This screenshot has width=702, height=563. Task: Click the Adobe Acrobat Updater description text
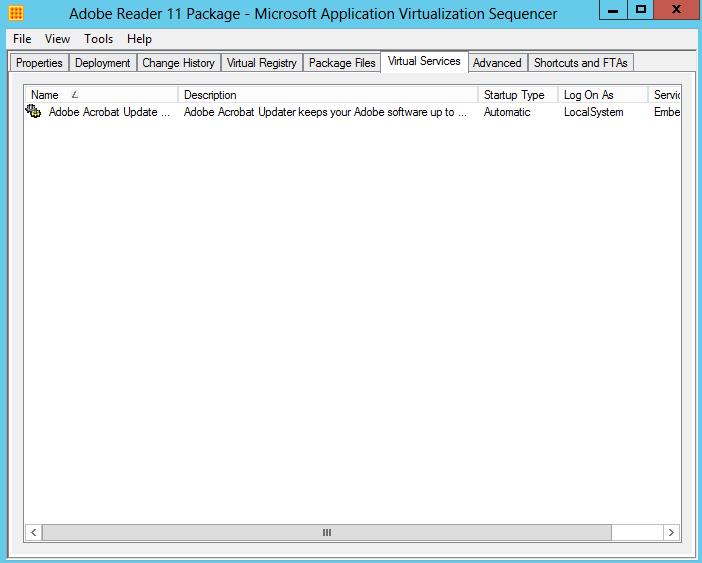325,112
